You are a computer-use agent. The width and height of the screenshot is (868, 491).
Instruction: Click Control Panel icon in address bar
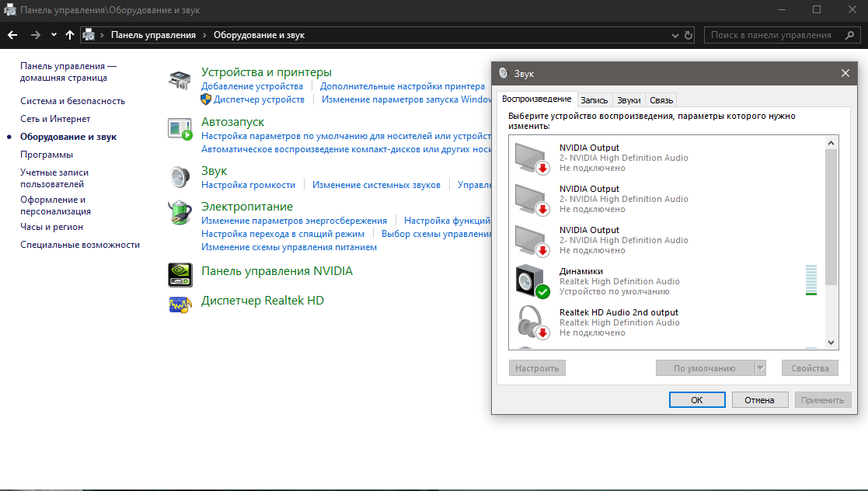89,35
